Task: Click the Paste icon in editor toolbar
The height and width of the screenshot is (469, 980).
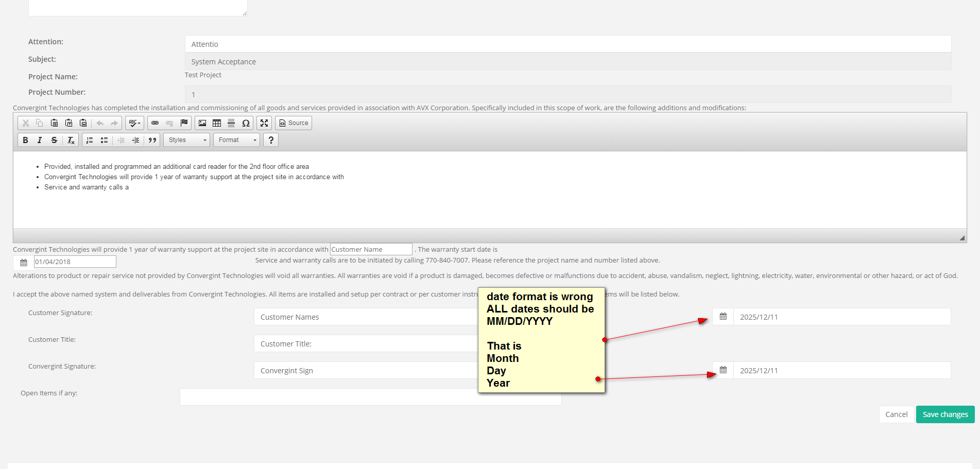Action: pyautogui.click(x=54, y=123)
